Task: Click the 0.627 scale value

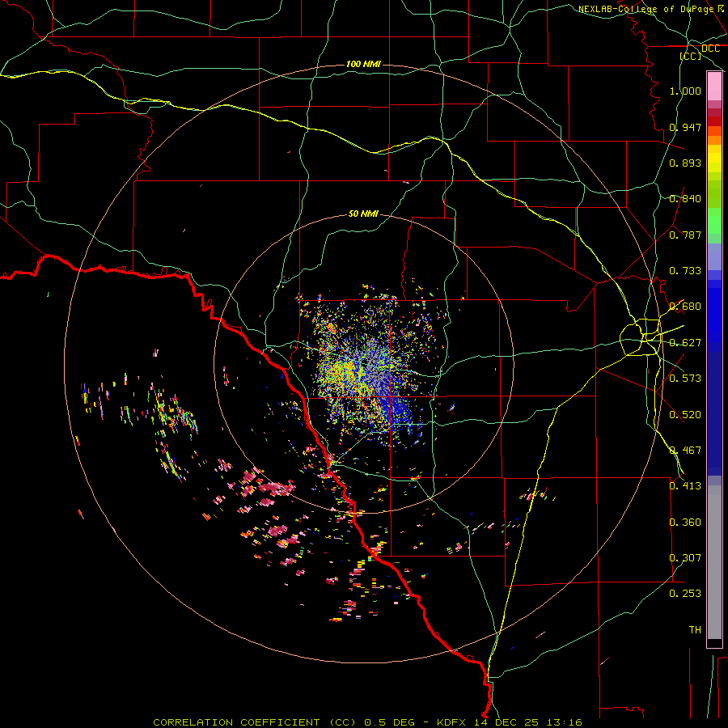Action: point(685,343)
